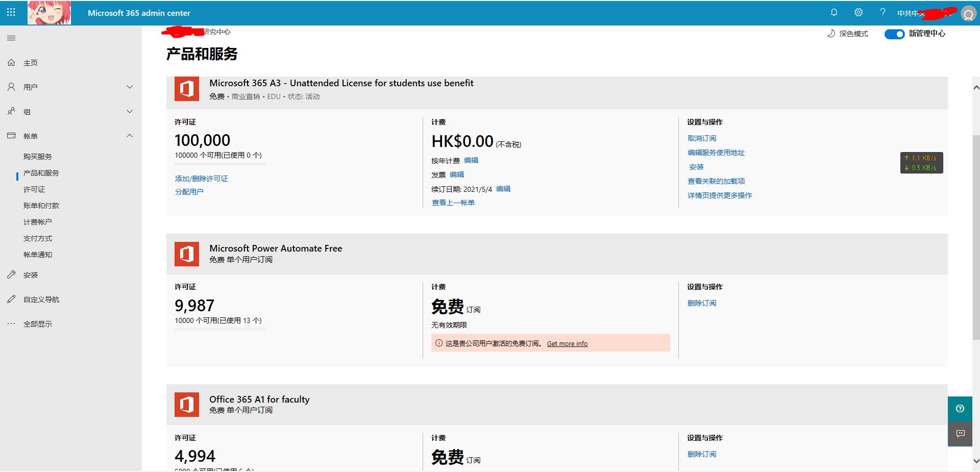Screen dimensions: 980x472
Task: Open the notifications bell icon
Action: (x=834, y=12)
